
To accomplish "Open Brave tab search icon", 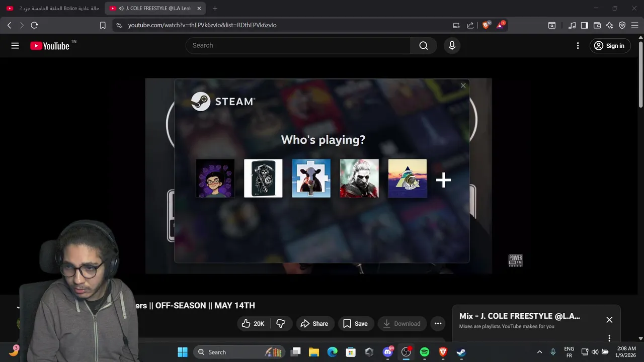I will pyautogui.click(x=552, y=25).
